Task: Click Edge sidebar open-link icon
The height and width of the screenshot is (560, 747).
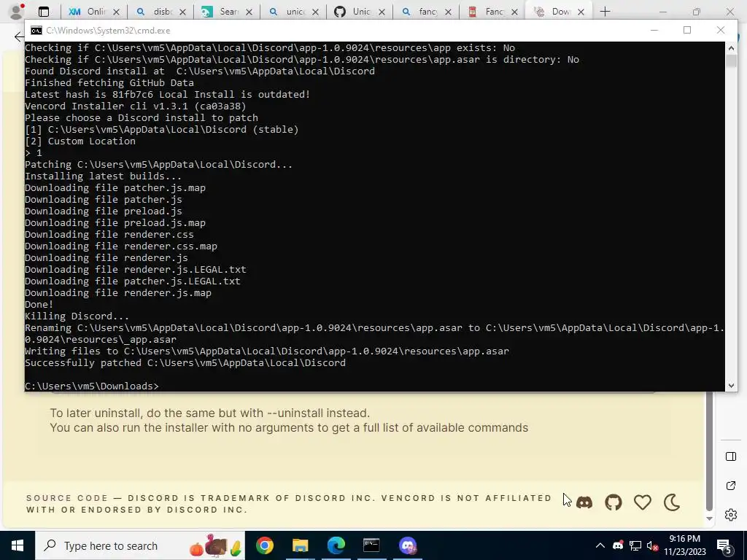Action: tap(731, 486)
